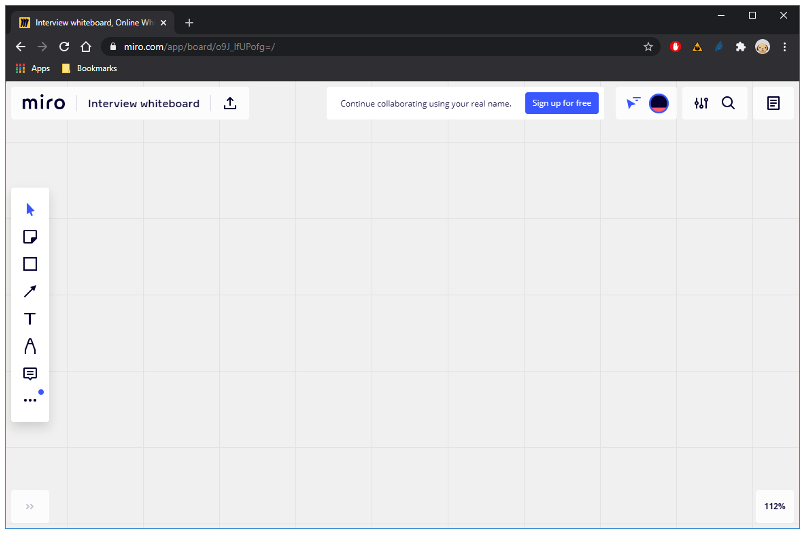This screenshot has height=536, width=809.
Task: Search the board with magnifier icon
Action: [728, 103]
